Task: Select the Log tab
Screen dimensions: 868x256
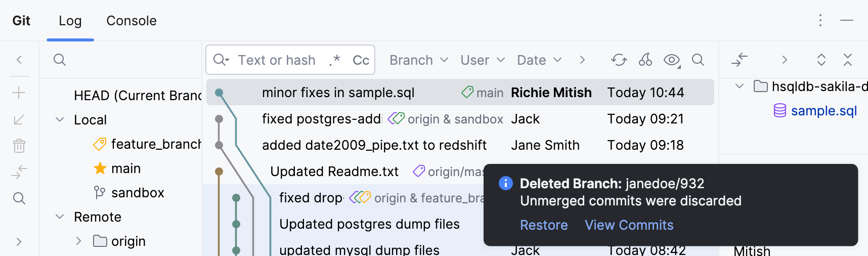Action: [70, 21]
